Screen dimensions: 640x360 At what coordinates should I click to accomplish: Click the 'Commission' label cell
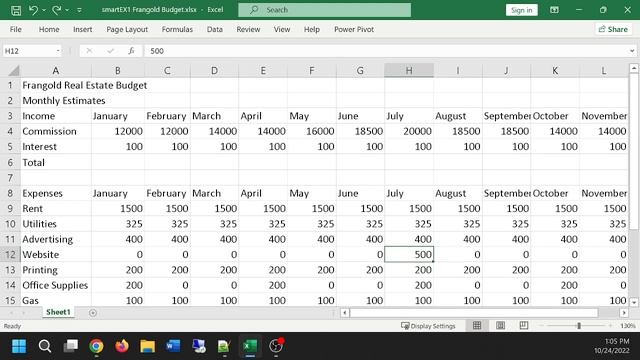coord(56,131)
